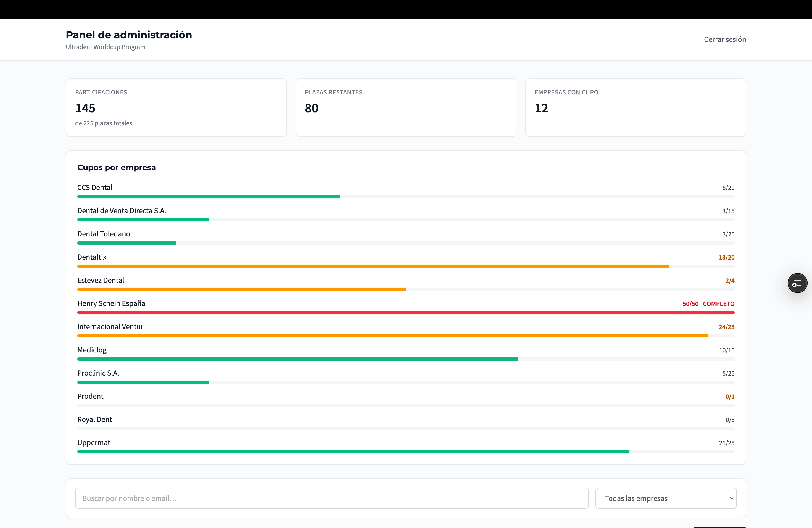This screenshot has height=528, width=812.
Task: Click the Proclinic S.A. company name
Action: coord(98,373)
